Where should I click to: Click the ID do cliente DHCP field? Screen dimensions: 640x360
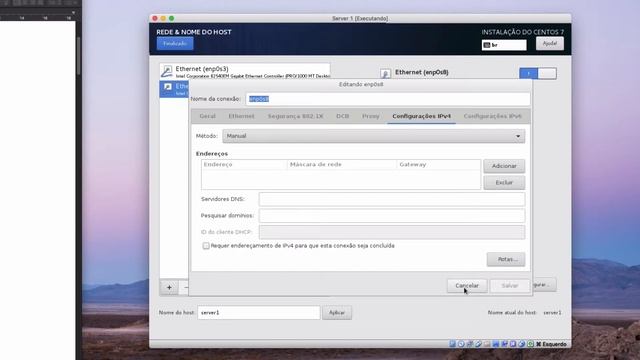(x=392, y=232)
